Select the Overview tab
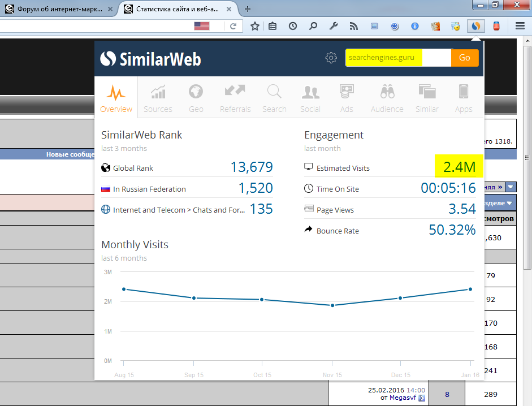This screenshot has width=532, height=406. 116,98
